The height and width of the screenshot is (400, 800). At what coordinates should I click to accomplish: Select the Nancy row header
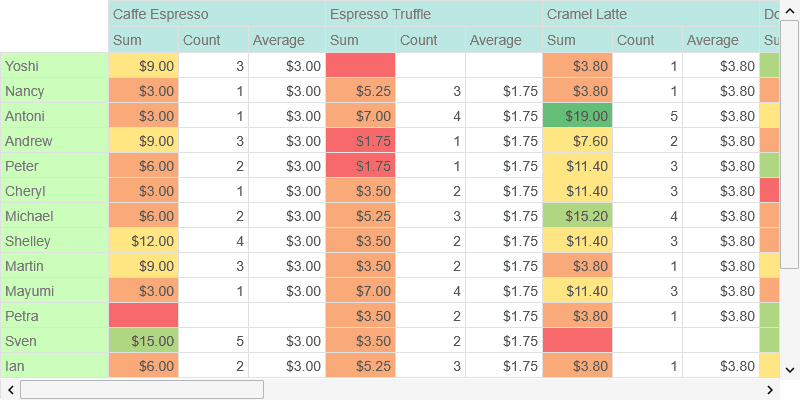(54, 91)
